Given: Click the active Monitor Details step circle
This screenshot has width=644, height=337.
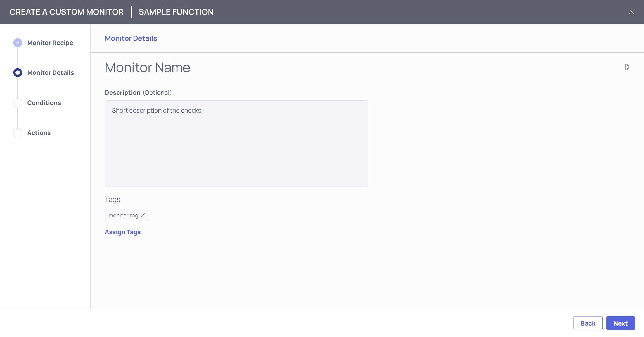Looking at the screenshot, I should pos(18,72).
